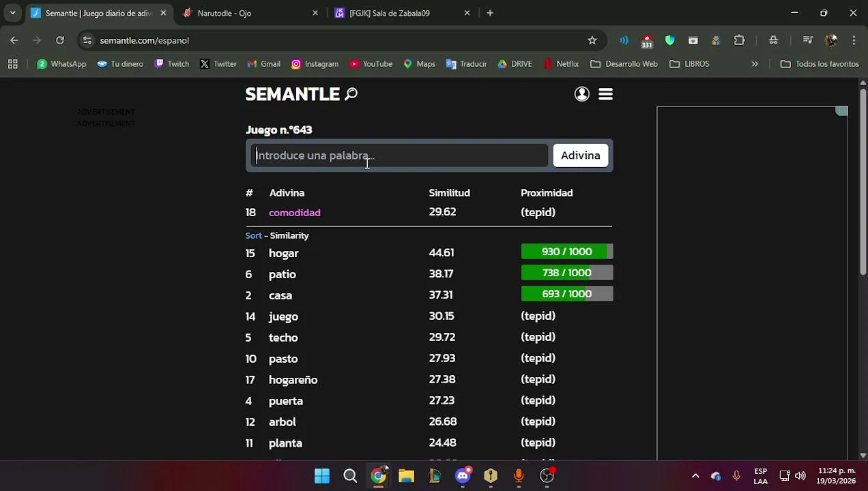
Task: Open File Explorer from taskbar
Action: (406, 476)
